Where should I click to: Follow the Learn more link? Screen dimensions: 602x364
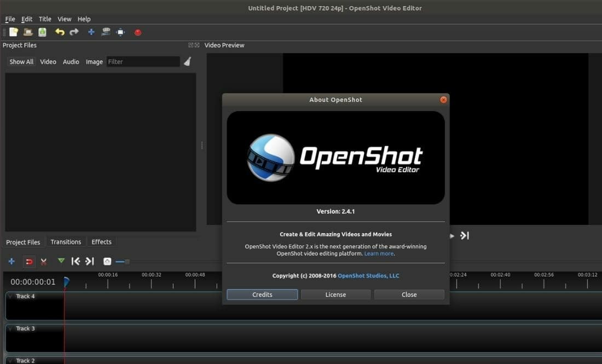click(379, 254)
